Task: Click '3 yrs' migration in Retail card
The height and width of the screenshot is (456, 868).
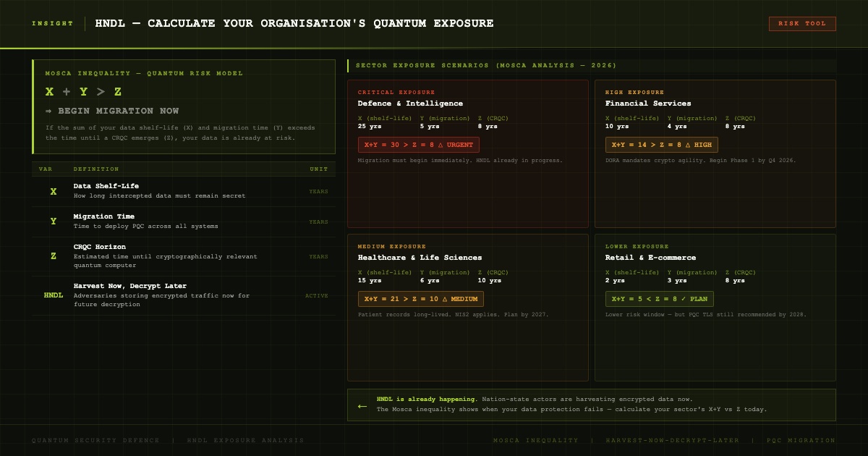Action: tap(677, 281)
